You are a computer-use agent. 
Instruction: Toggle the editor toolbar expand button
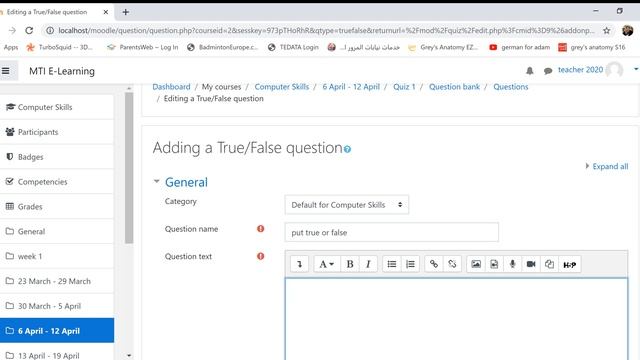[x=299, y=264]
